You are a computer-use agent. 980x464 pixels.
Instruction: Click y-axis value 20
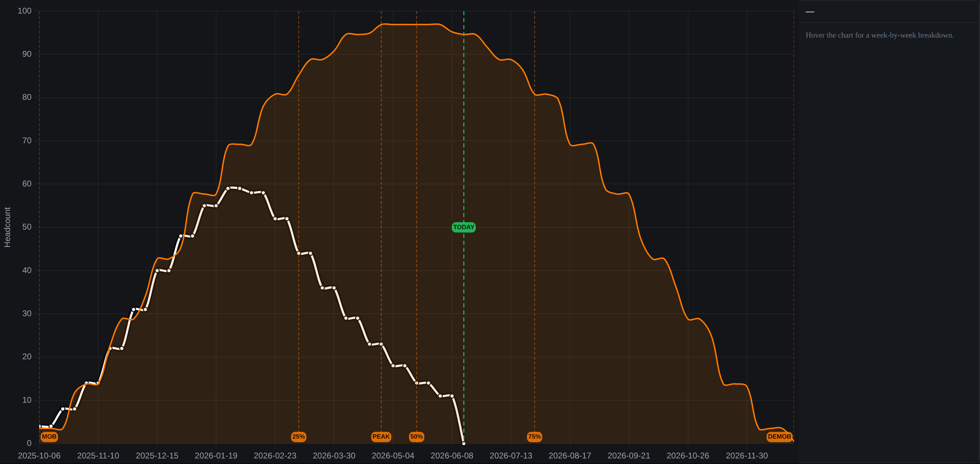pos(27,357)
